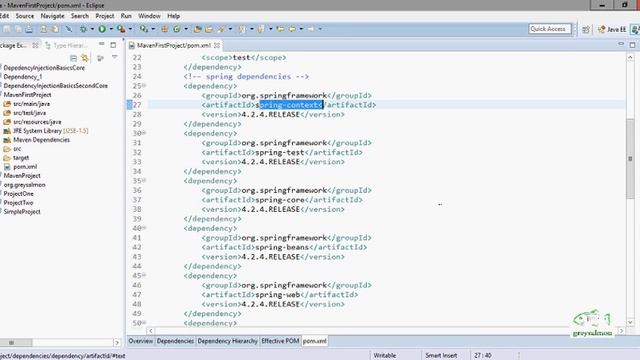Screen dimensions: 640x360
Task: Open the External Tools dropdown arrow
Action: [x=131, y=29]
